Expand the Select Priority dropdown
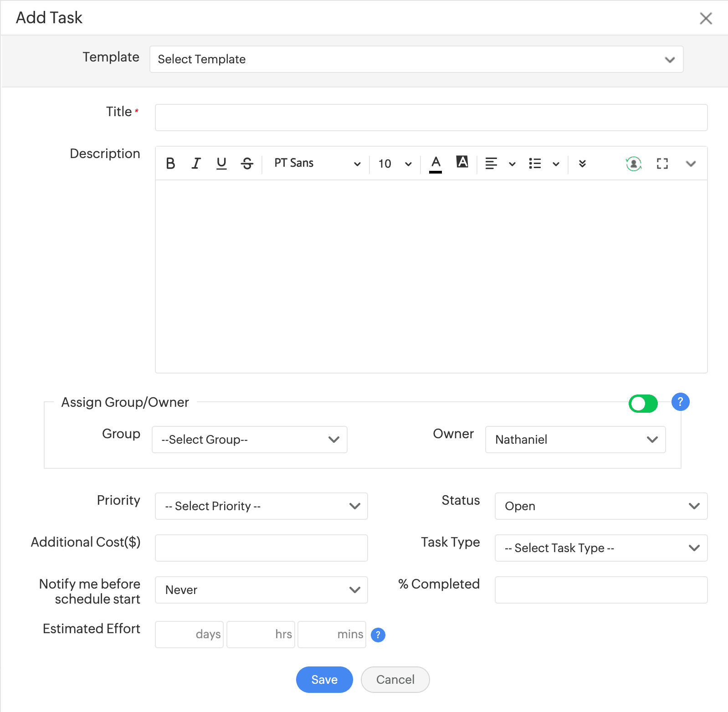 (261, 506)
